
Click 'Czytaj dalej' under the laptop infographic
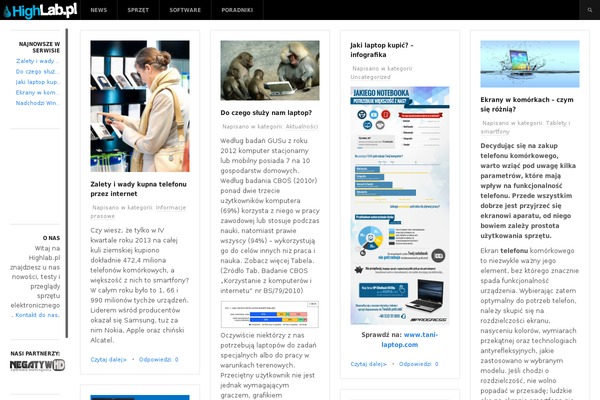tap(368, 364)
